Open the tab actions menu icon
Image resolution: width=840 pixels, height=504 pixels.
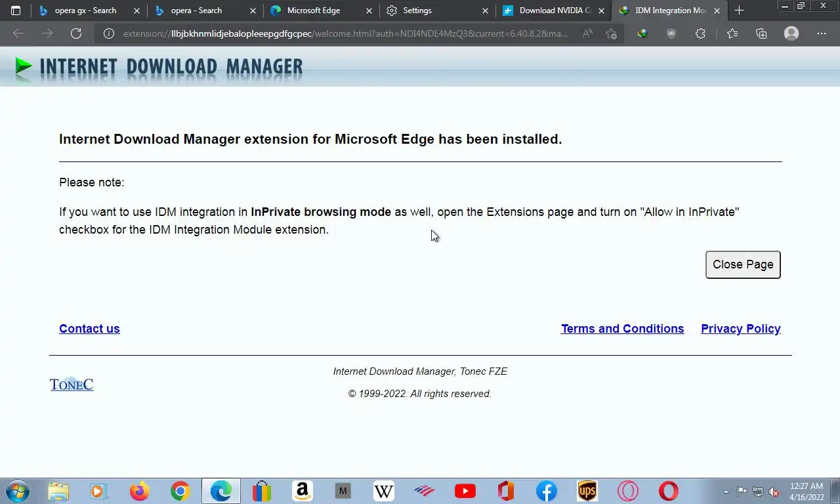pyautogui.click(x=16, y=10)
